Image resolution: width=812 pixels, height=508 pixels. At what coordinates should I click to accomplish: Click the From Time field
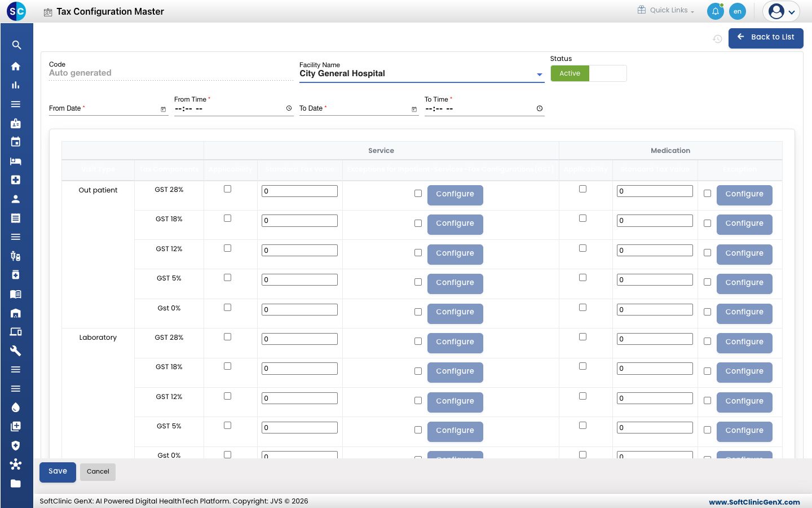click(234, 108)
